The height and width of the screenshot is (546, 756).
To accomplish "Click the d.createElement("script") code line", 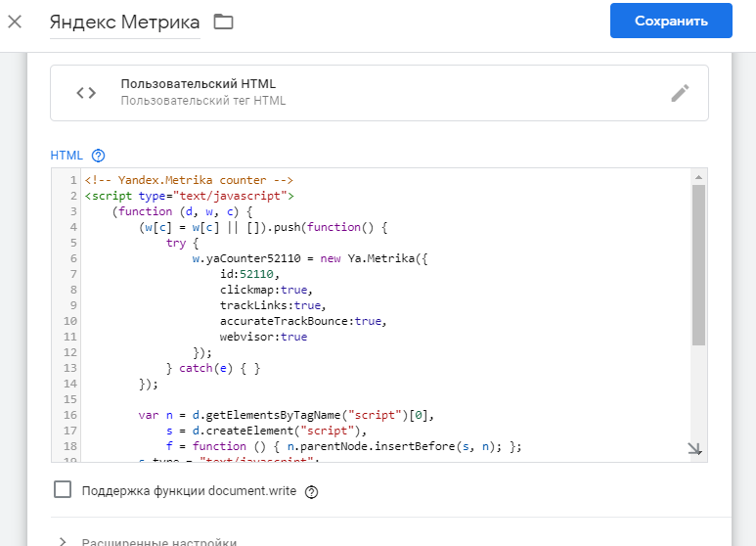I will click(267, 431).
